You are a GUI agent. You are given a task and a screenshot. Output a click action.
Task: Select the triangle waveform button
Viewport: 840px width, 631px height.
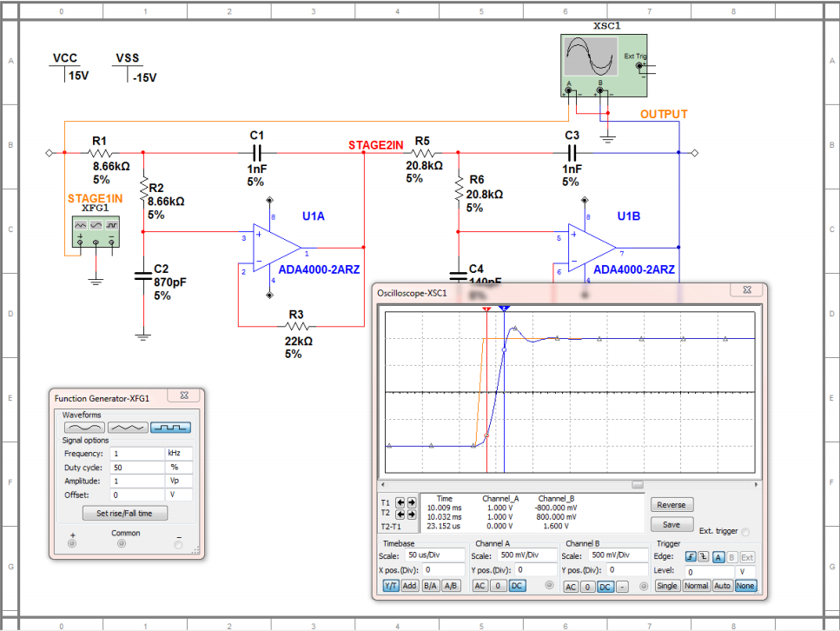pos(128,428)
